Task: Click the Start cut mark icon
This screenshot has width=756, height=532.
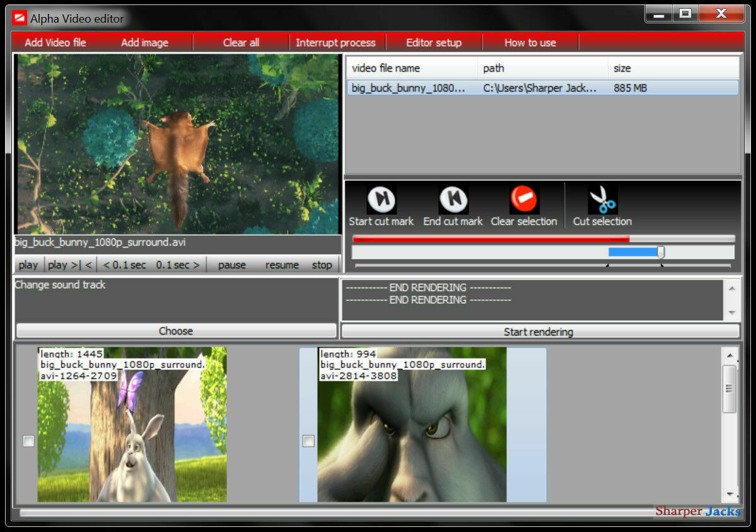Action: 381,199
